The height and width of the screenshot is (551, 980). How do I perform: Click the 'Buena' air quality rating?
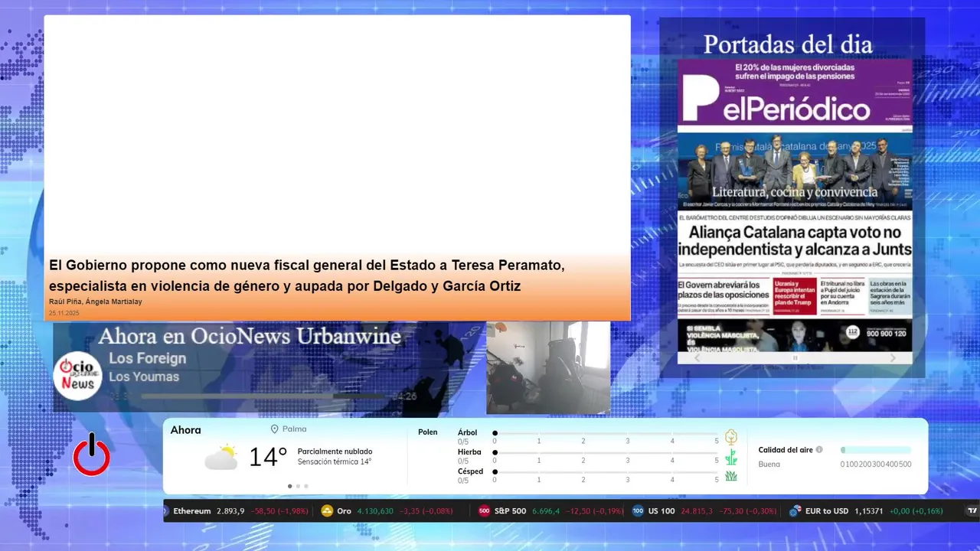pos(769,465)
